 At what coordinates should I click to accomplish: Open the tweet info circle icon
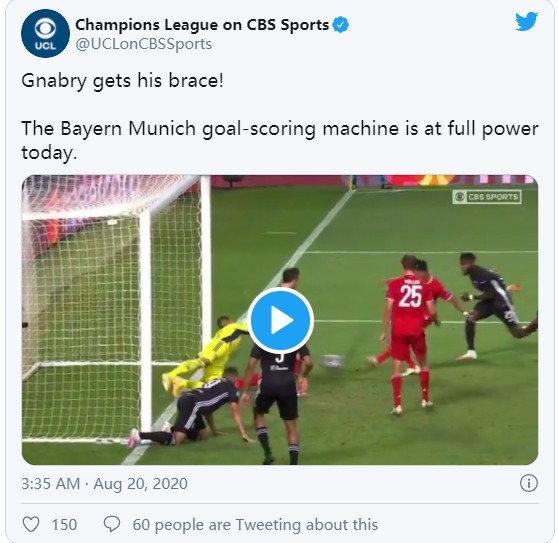coord(528,483)
